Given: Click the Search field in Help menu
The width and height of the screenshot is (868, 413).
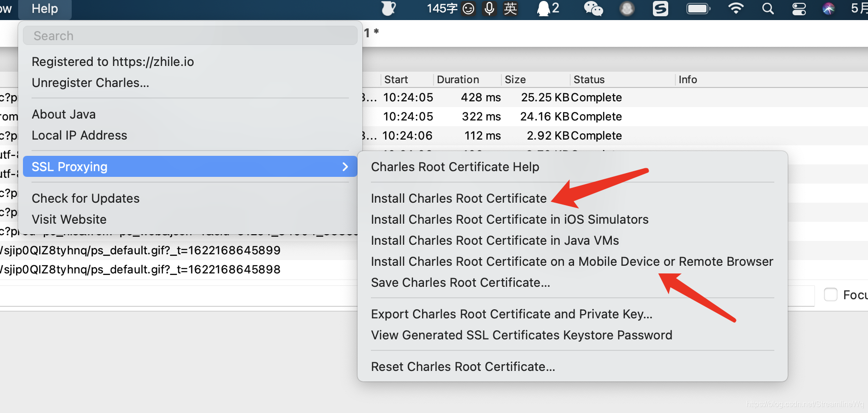Looking at the screenshot, I should (190, 36).
